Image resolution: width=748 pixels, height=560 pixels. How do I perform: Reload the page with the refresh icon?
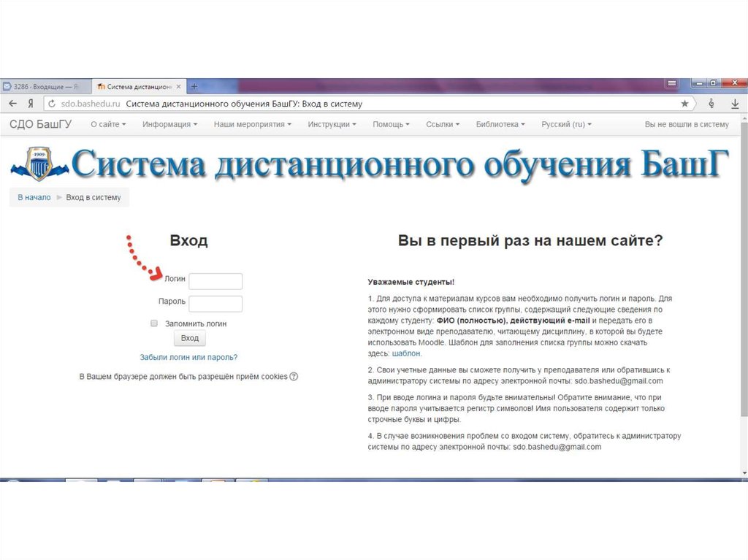click(x=52, y=104)
